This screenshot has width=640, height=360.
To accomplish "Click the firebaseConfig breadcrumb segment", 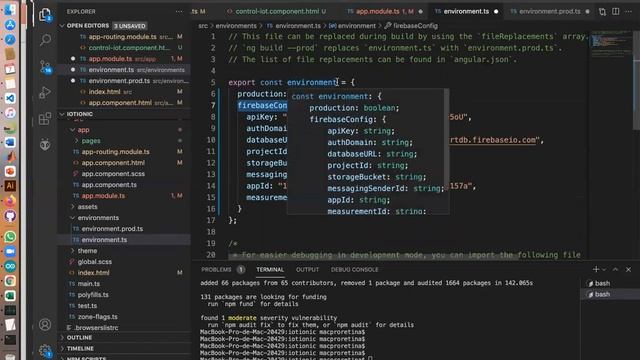I will (x=415, y=26).
